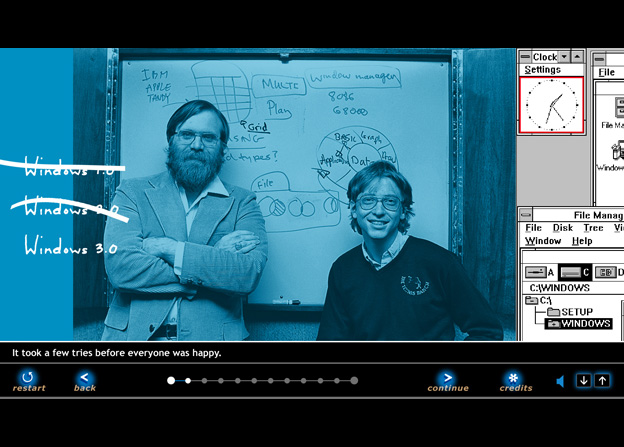This screenshot has width=624, height=447.
Task: Select the second progress dot
Action: 188,381
